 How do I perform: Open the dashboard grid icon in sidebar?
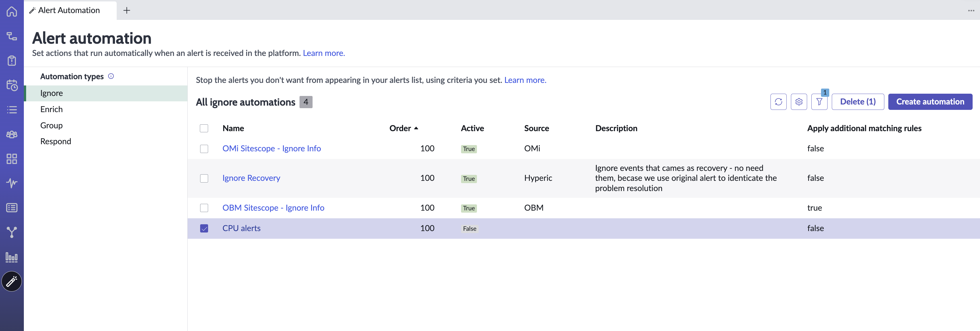(x=12, y=159)
